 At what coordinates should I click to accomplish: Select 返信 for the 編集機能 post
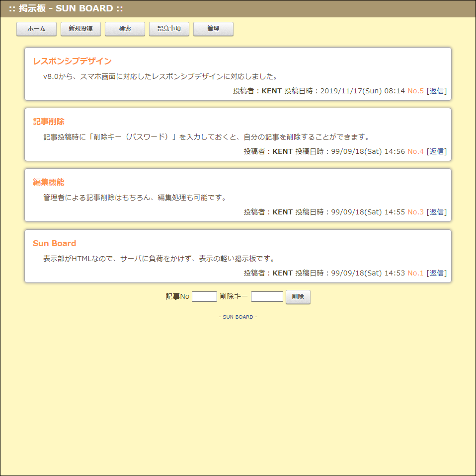[437, 212]
